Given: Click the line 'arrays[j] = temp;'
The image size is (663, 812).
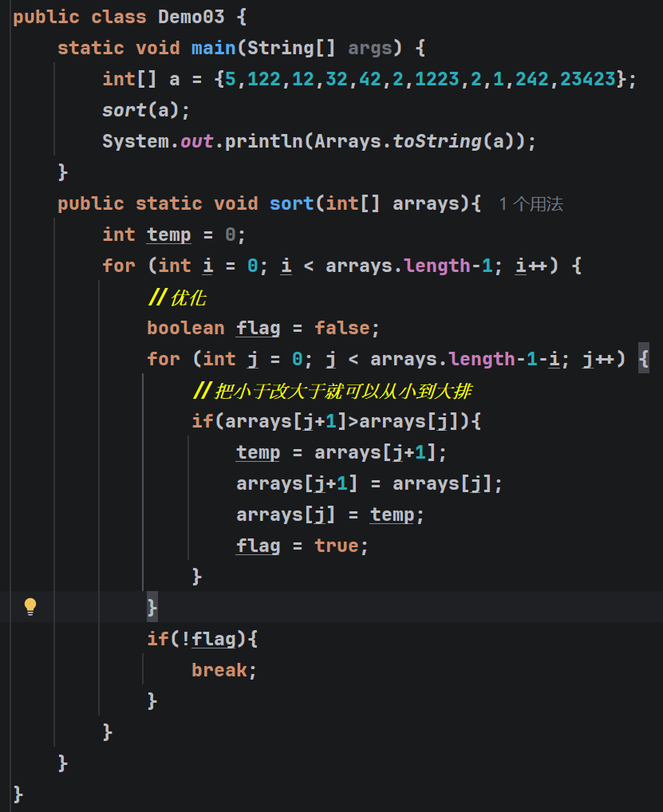Looking at the screenshot, I should click(330, 514).
